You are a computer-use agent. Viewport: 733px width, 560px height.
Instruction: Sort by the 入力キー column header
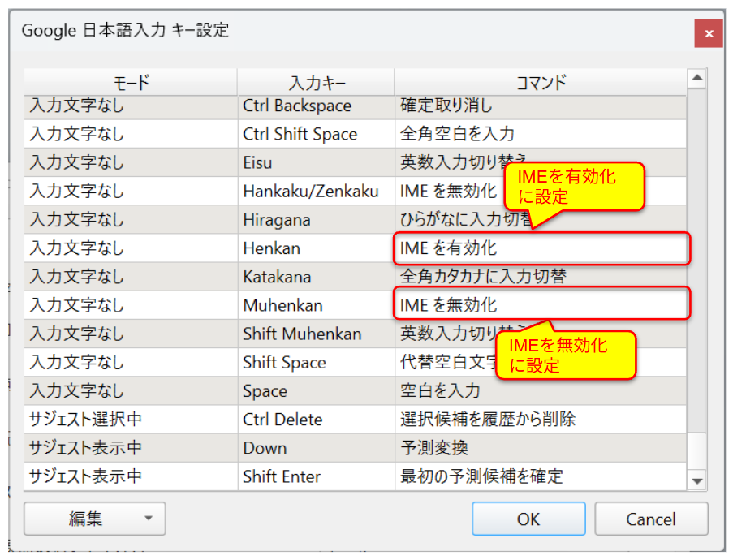(317, 82)
